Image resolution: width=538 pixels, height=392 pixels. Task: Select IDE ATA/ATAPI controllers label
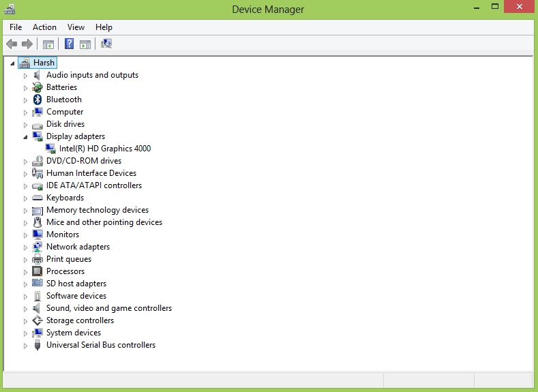(94, 185)
